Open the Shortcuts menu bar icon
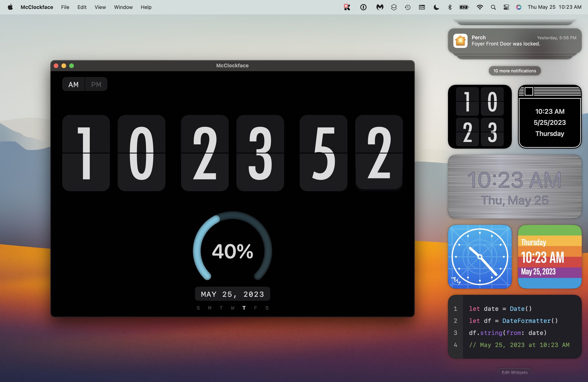The height and width of the screenshot is (382, 588). (394, 7)
